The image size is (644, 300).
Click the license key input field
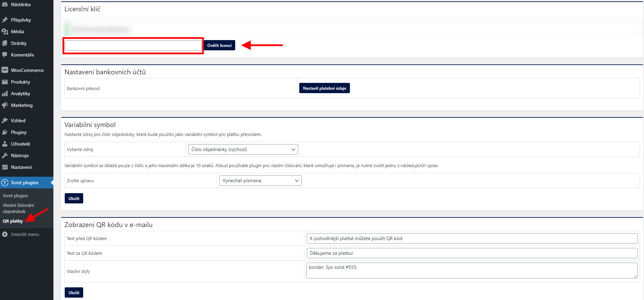(133, 46)
